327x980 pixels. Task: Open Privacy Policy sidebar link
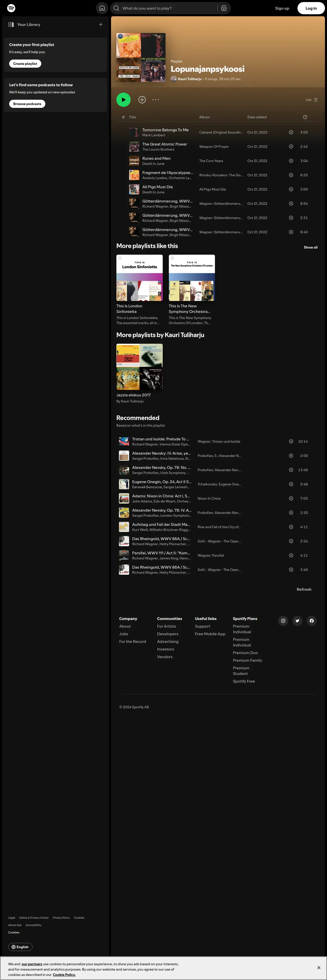tap(61, 918)
